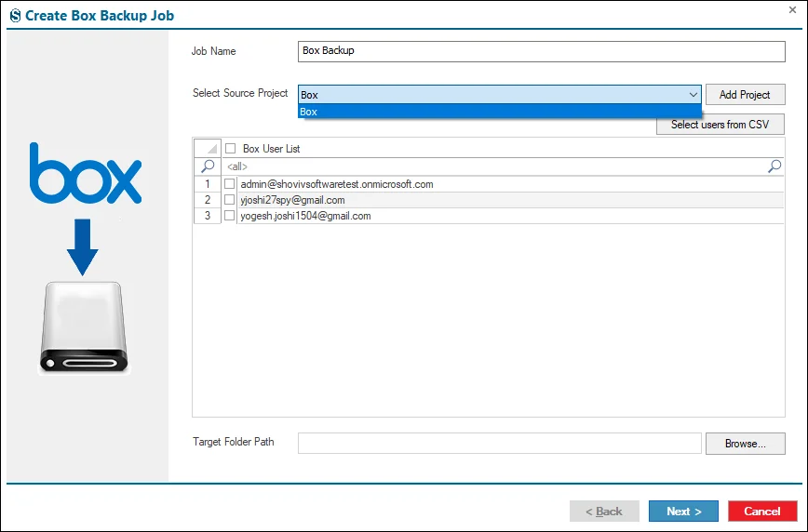Click the Shoviv logo icon in title bar
This screenshot has width=808, height=532.
pos(16,16)
